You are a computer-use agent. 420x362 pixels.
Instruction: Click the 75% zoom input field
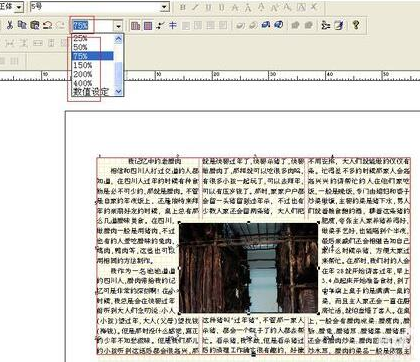pyautogui.click(x=93, y=26)
